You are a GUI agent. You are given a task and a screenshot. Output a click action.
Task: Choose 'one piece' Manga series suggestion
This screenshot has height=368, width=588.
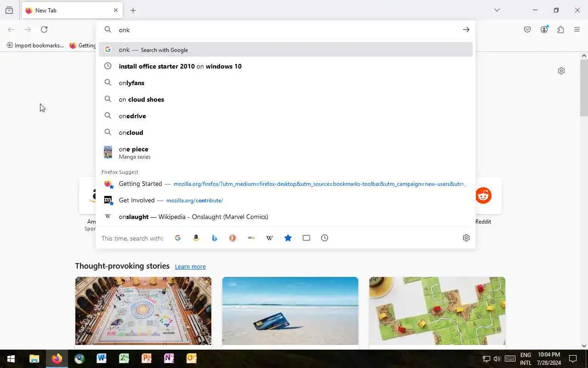point(286,152)
